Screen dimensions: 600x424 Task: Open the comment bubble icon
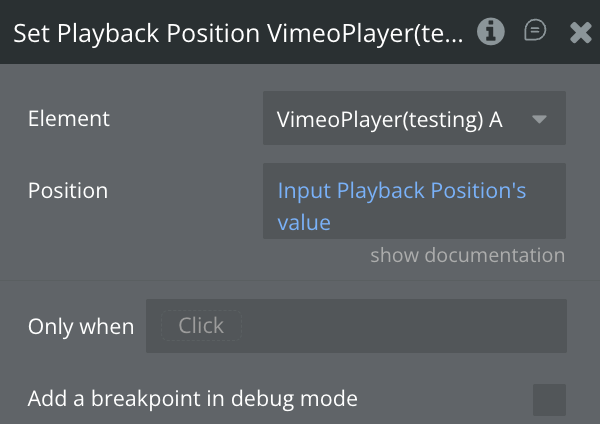(536, 32)
